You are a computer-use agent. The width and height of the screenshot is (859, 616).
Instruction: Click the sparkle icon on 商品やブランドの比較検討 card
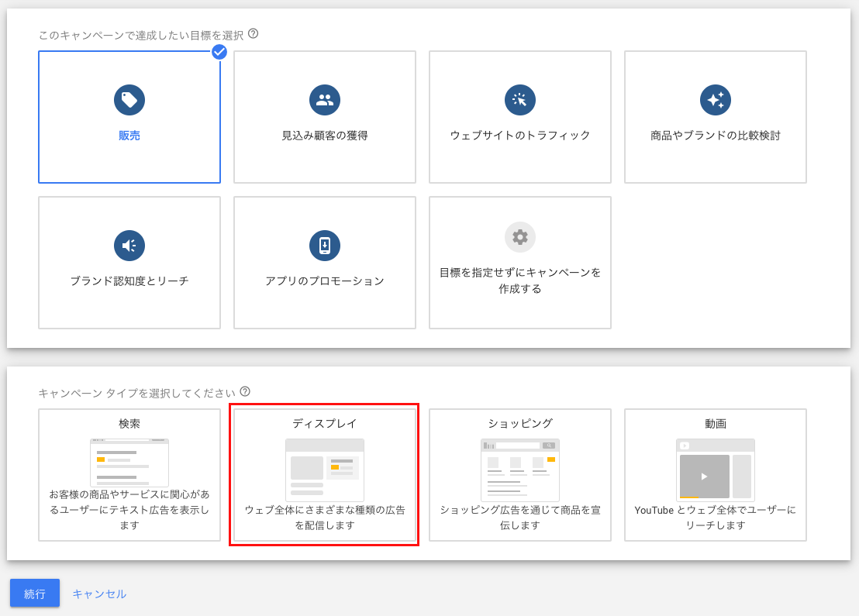pyautogui.click(x=715, y=99)
